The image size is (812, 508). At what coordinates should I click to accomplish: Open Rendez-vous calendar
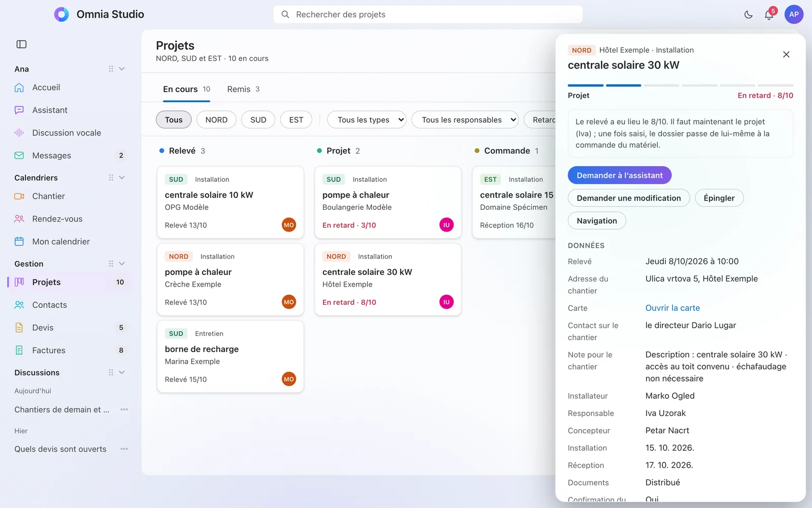click(70, 219)
